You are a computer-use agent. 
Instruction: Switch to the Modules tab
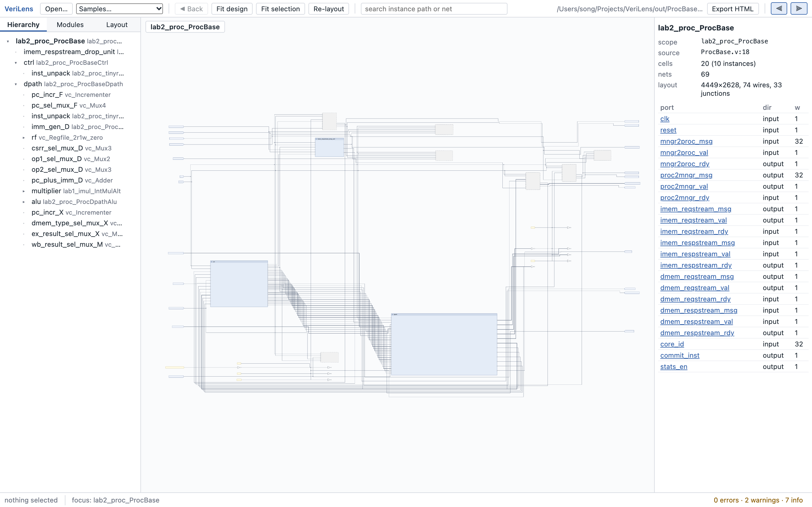coord(70,25)
